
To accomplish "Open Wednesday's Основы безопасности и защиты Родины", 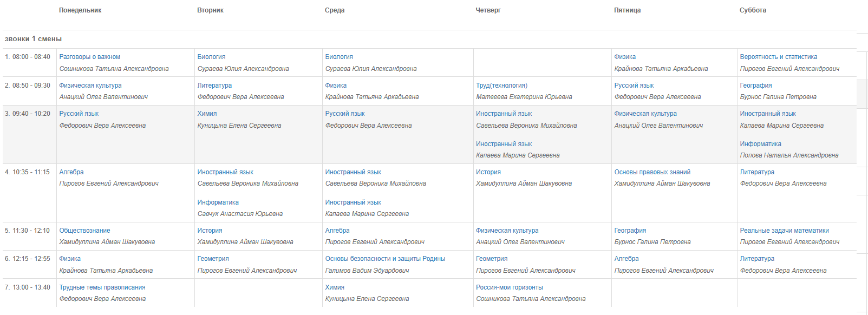I will point(386,259).
